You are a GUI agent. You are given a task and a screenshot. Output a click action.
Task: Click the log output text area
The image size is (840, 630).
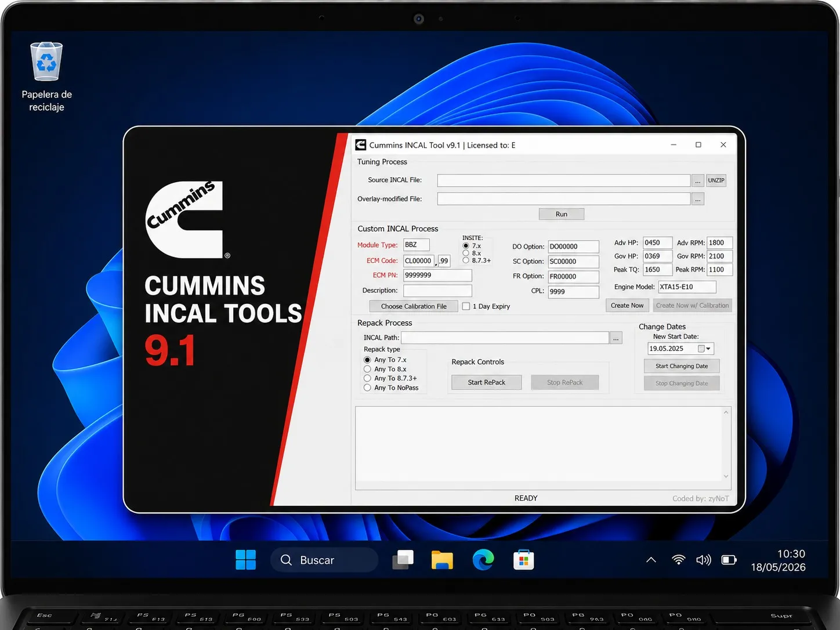click(538, 447)
